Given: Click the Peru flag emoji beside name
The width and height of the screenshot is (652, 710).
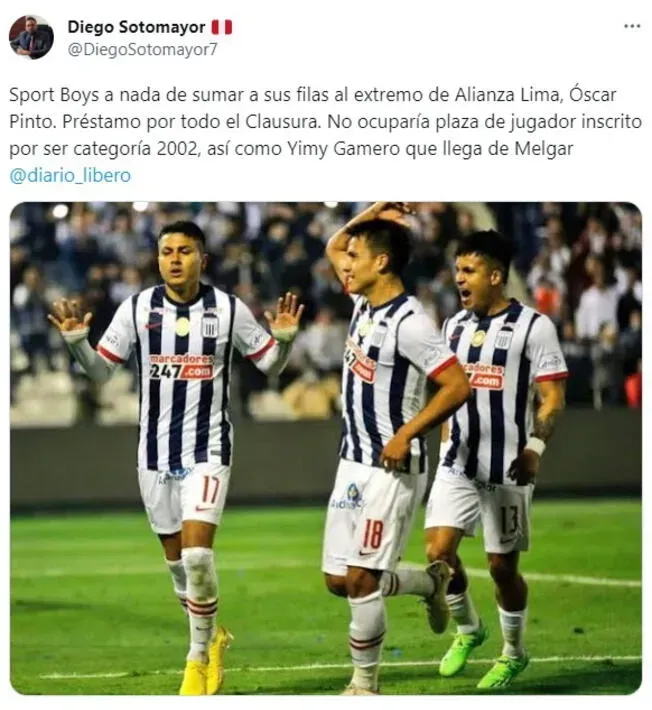Looking at the screenshot, I should [x=222, y=27].
